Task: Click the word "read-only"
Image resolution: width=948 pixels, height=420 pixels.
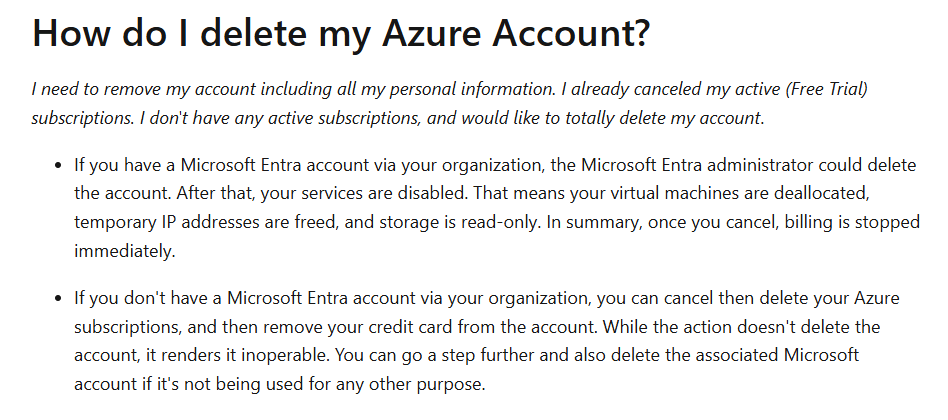Action: point(499,222)
